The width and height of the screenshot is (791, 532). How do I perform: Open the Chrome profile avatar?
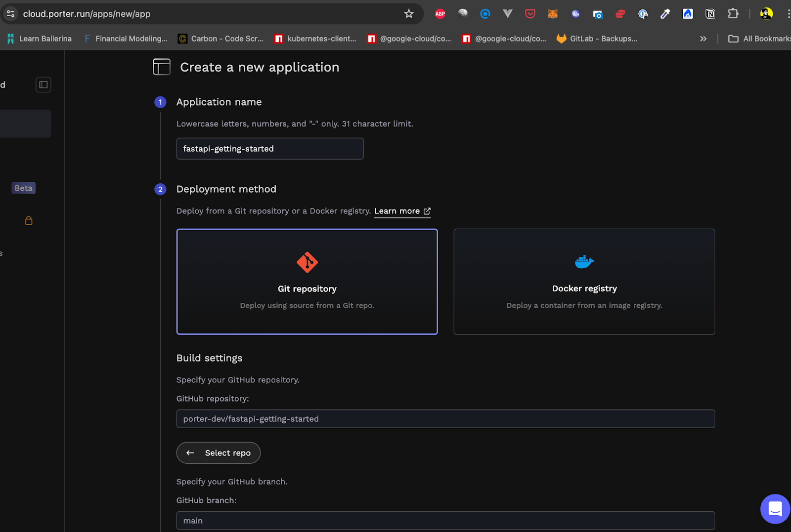(x=766, y=14)
